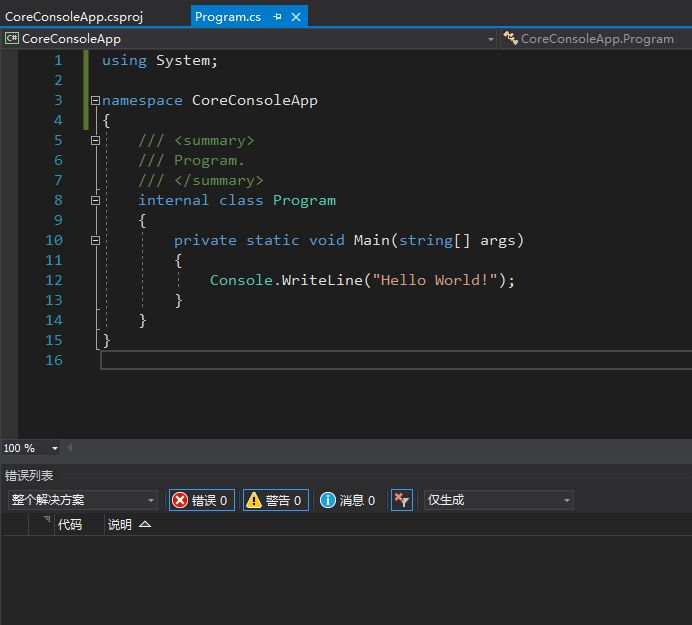Screen dimensions: 692x625
Task: Collapse the summary comment block
Action: pos(95,140)
